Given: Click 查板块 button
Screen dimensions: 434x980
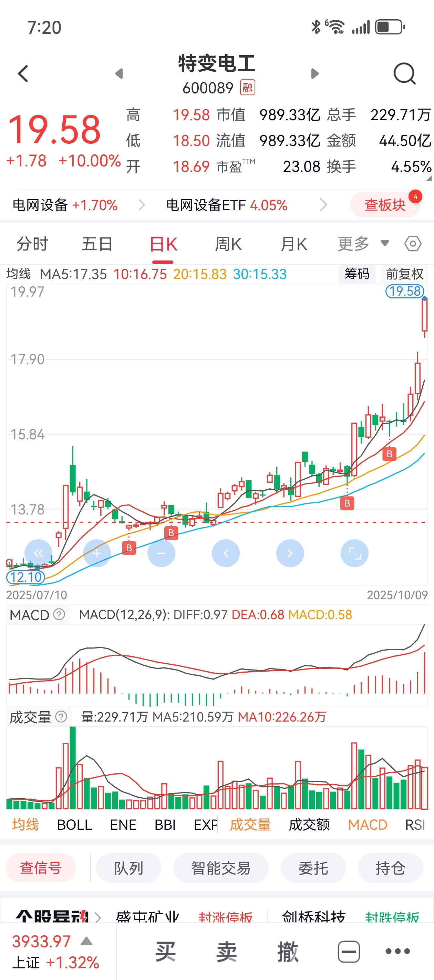Looking at the screenshot, I should point(385,205).
